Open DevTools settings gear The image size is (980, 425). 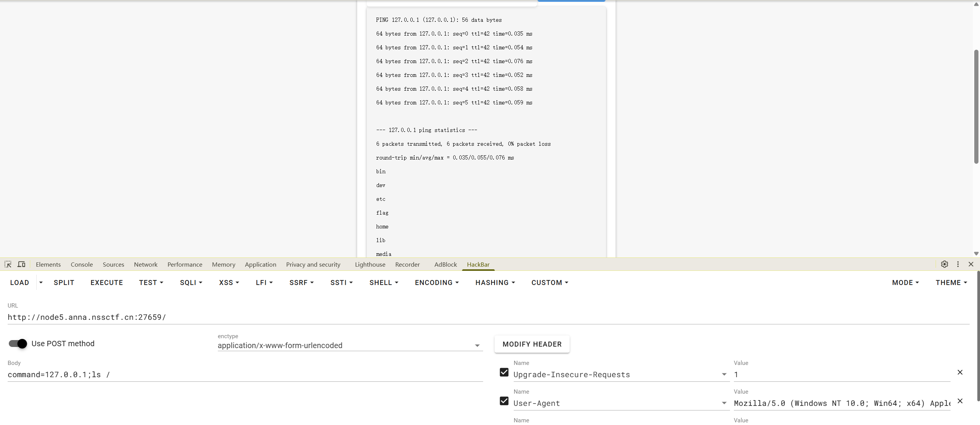944,264
